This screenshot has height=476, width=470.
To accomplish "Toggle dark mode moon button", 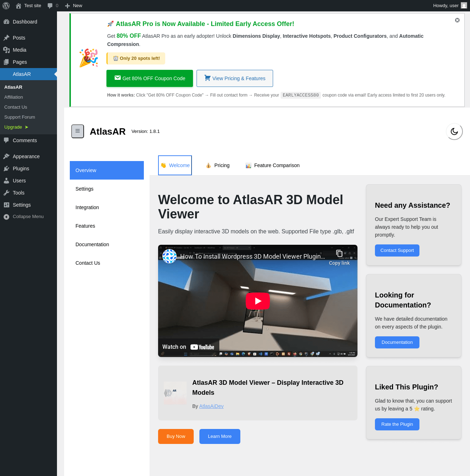I will (x=454, y=131).
